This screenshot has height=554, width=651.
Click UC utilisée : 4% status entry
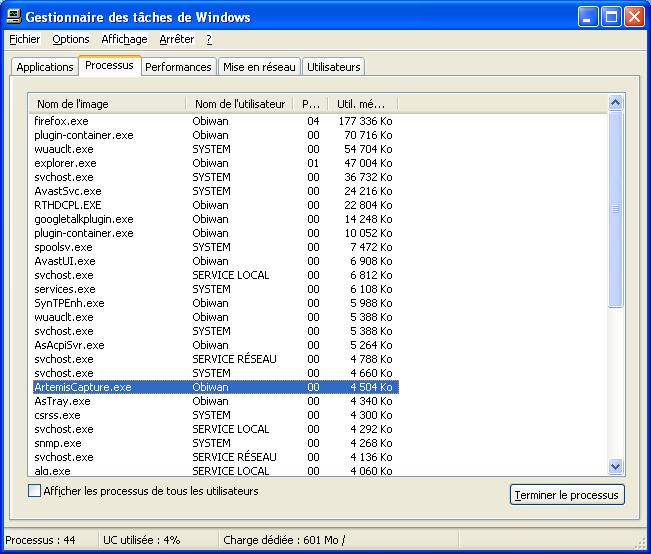click(x=142, y=540)
